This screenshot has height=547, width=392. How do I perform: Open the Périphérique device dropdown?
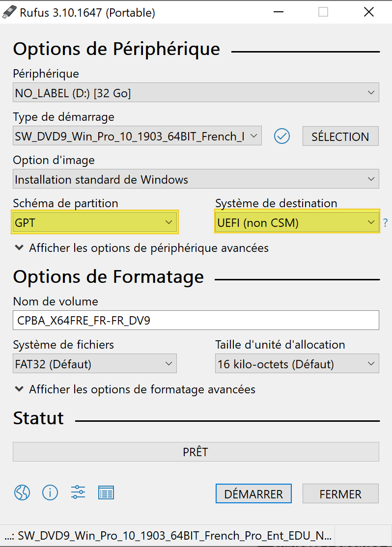pos(196,93)
